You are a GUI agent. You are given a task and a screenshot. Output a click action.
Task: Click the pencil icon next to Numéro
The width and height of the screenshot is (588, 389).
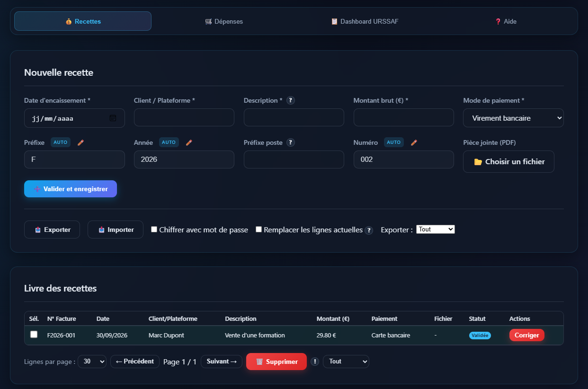[x=414, y=142]
